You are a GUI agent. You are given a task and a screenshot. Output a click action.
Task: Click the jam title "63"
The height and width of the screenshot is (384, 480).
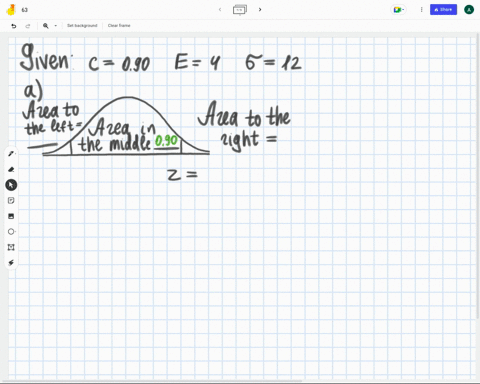point(25,10)
